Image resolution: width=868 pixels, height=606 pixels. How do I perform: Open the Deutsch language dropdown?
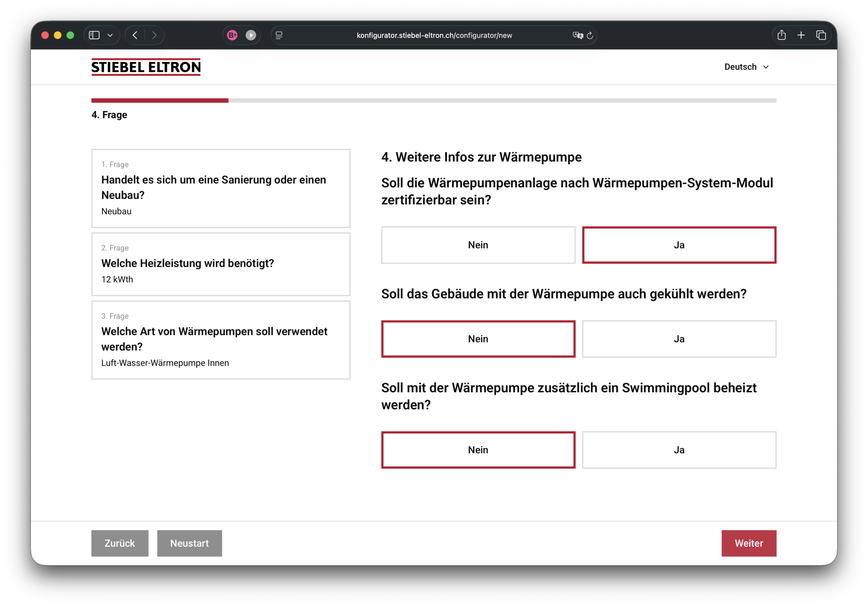click(x=746, y=67)
